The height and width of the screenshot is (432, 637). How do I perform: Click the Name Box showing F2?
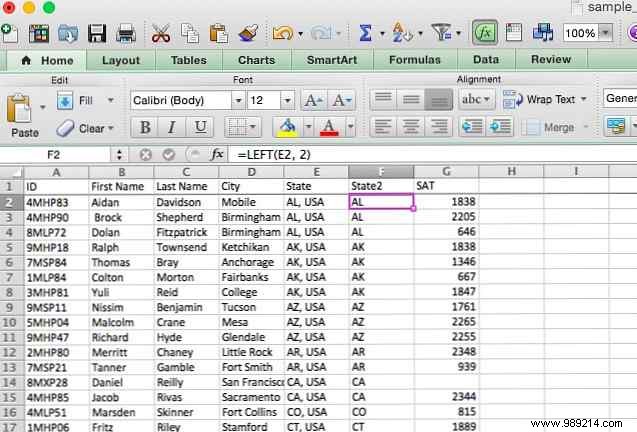pyautogui.click(x=55, y=155)
